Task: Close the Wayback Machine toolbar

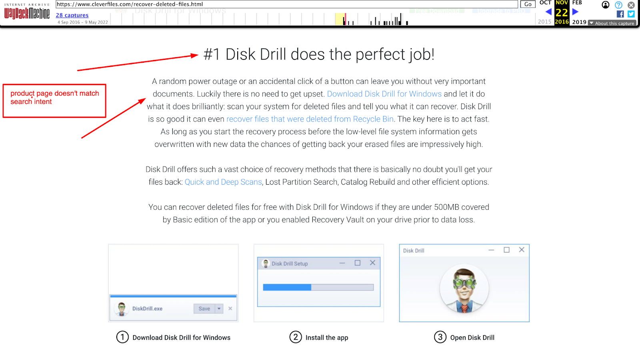Action: [631, 5]
